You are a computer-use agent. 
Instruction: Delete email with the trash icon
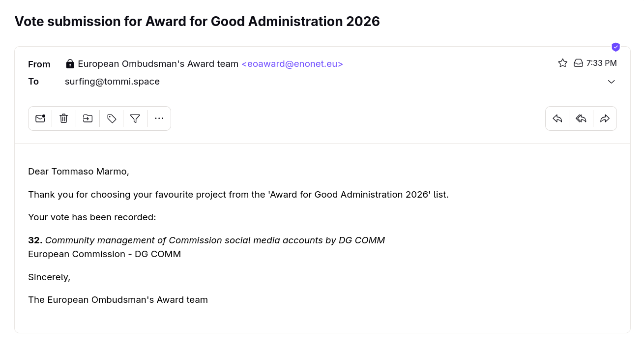[64, 118]
